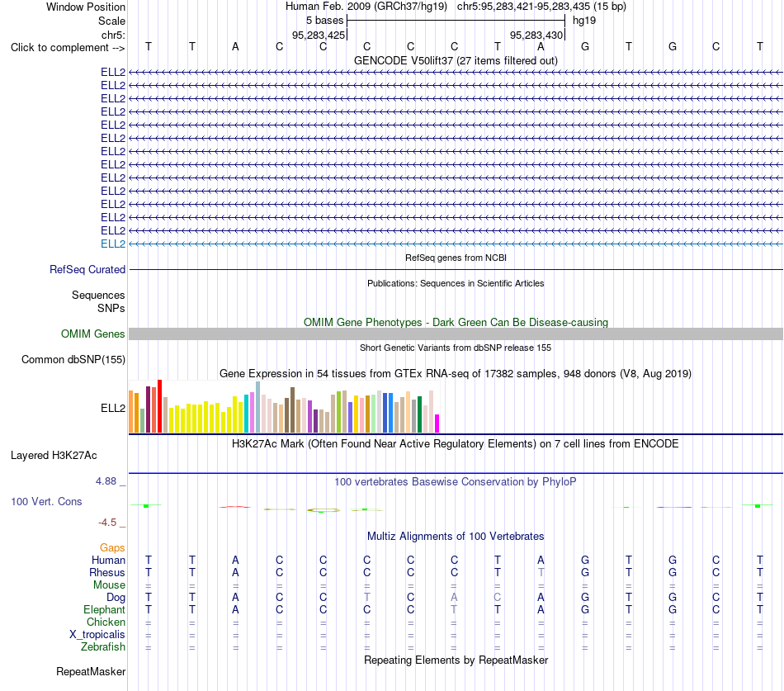The image size is (784, 691).
Task: Click the H3K27Ac Mark ENCODE track title
Action: point(456,444)
